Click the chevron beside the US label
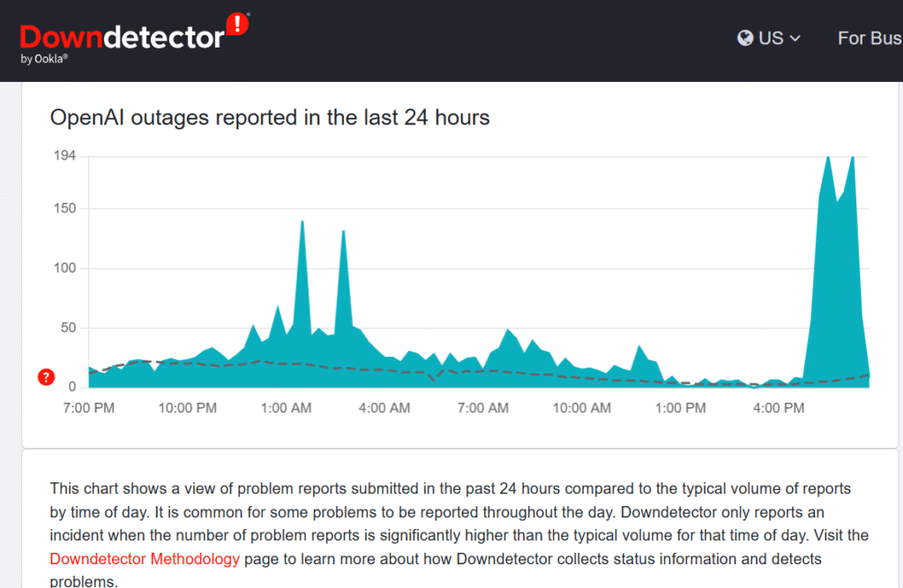903x588 pixels. (793, 39)
